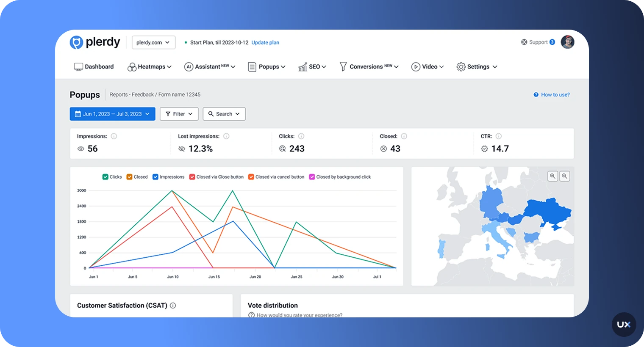Open the Search dropdown
Screen dimensions: 644x347
coord(224,114)
